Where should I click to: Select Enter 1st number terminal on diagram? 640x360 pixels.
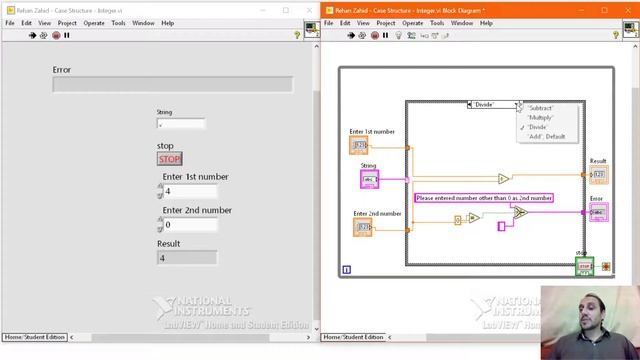359,145
